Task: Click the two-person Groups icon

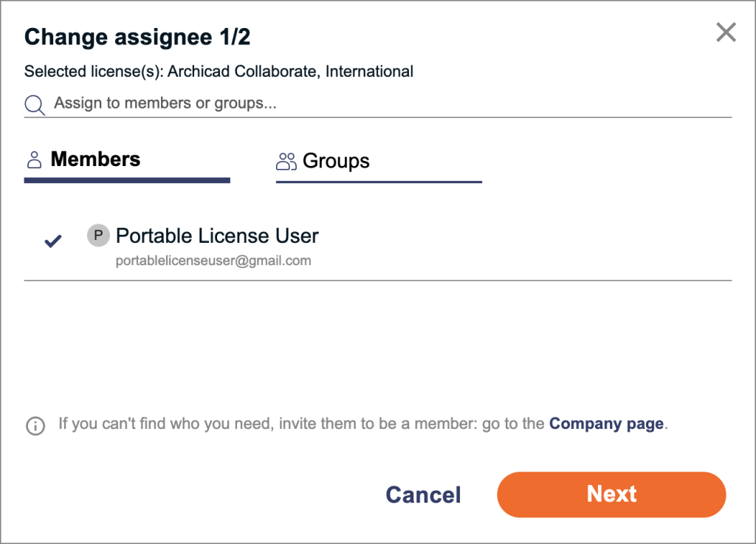Action: [x=286, y=161]
